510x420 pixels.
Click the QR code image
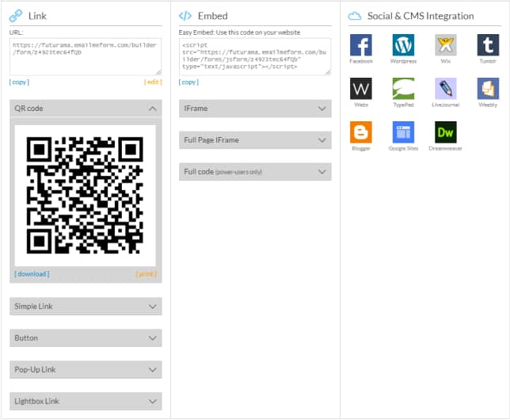click(x=85, y=196)
